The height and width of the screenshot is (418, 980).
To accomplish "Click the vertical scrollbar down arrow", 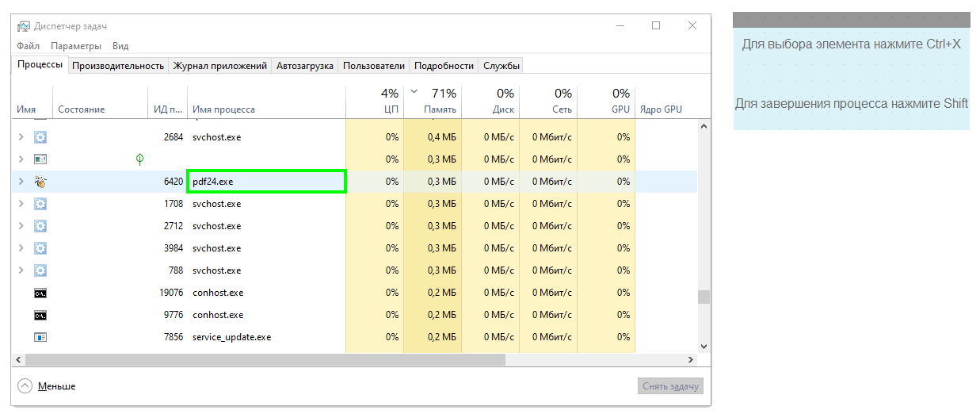I will pos(704,347).
